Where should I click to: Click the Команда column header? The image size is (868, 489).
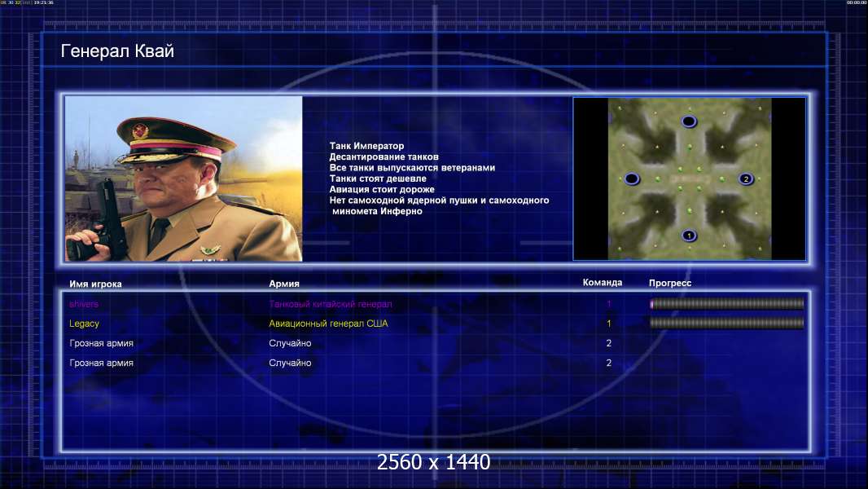click(x=603, y=283)
